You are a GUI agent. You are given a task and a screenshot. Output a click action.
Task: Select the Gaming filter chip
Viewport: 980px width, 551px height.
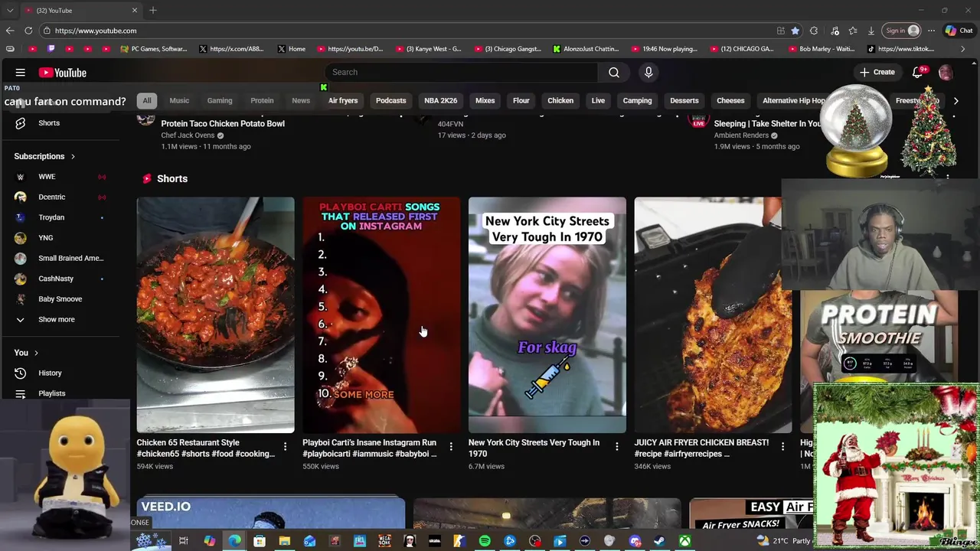pos(220,100)
